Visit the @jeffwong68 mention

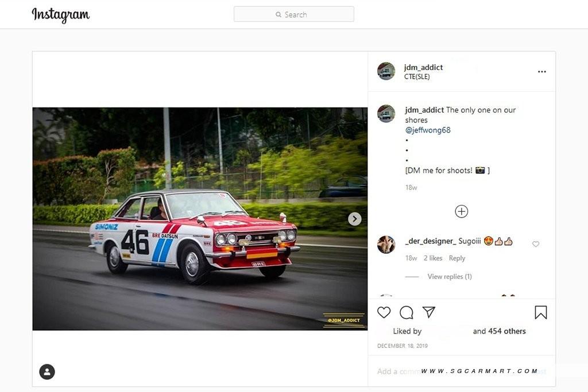(428, 130)
